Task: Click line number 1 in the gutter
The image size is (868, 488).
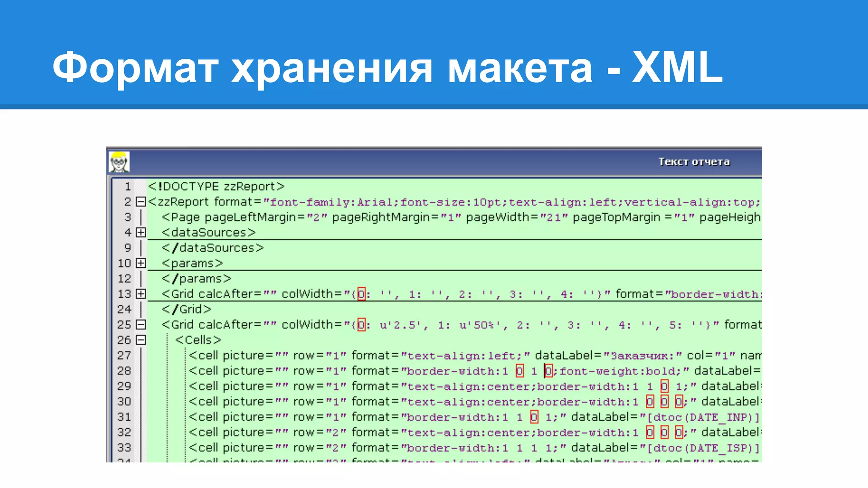Action: (x=128, y=186)
